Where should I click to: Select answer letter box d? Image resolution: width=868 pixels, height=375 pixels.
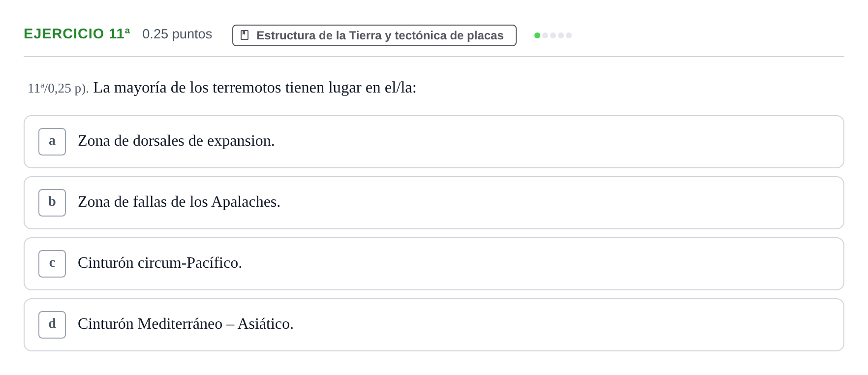click(x=52, y=325)
